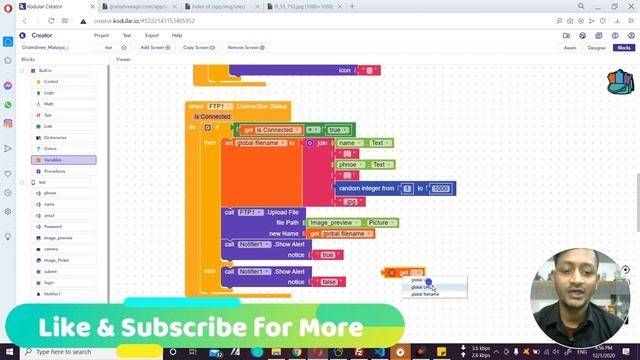Image resolution: width=640 pixels, height=360 pixels.
Task: Open WhatsApp in the Opera sidebar
Action: click(8, 105)
